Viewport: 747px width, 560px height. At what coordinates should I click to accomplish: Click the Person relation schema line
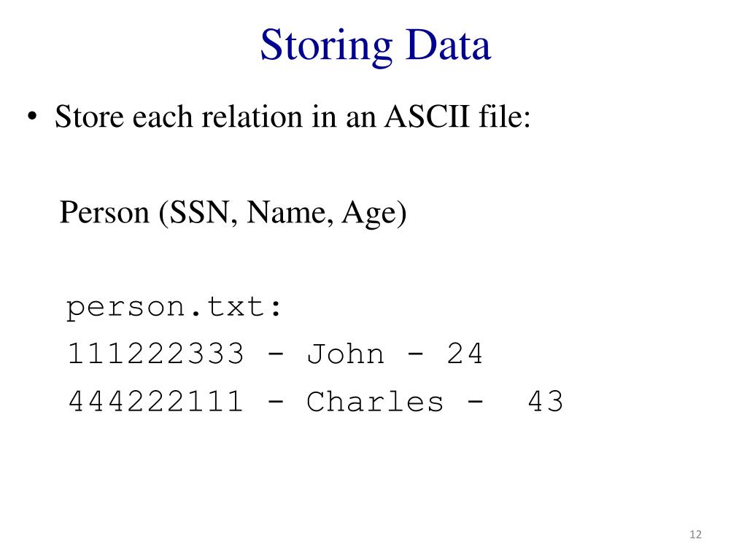click(x=233, y=212)
